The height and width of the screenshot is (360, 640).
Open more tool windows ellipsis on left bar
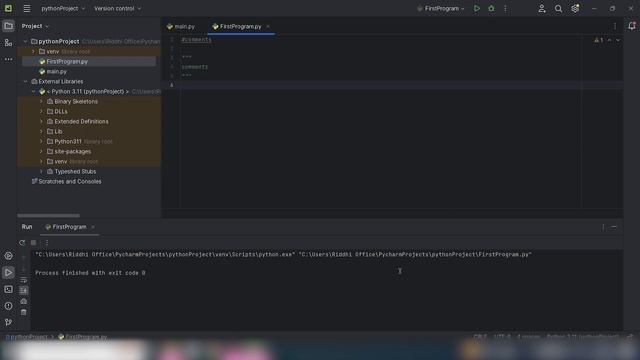[x=8, y=60]
